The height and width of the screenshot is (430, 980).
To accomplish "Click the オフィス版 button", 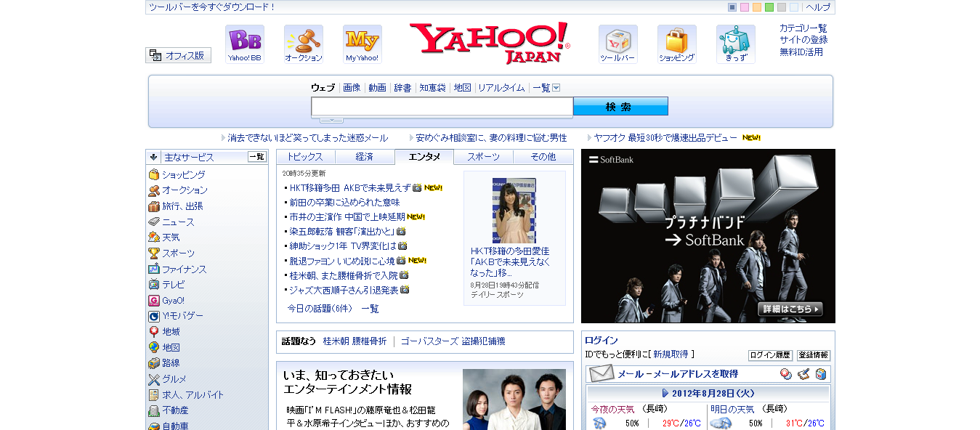I will pyautogui.click(x=179, y=55).
